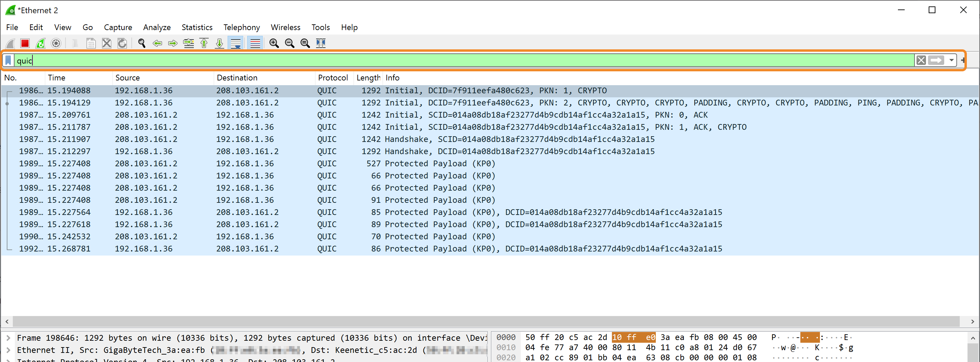The image size is (980, 362).
Task: Jump to the last packet
Action: click(x=220, y=43)
